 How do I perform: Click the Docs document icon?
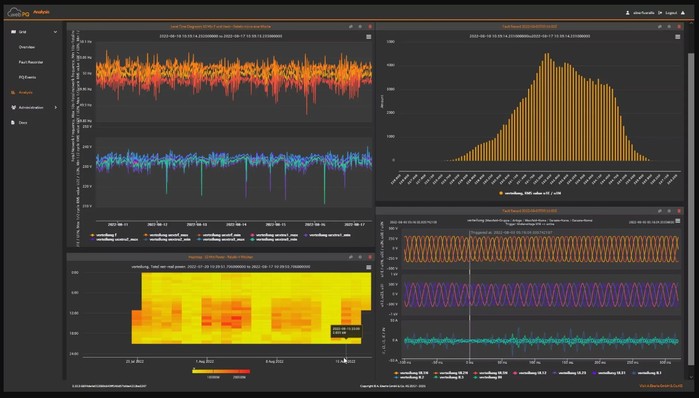[13, 123]
